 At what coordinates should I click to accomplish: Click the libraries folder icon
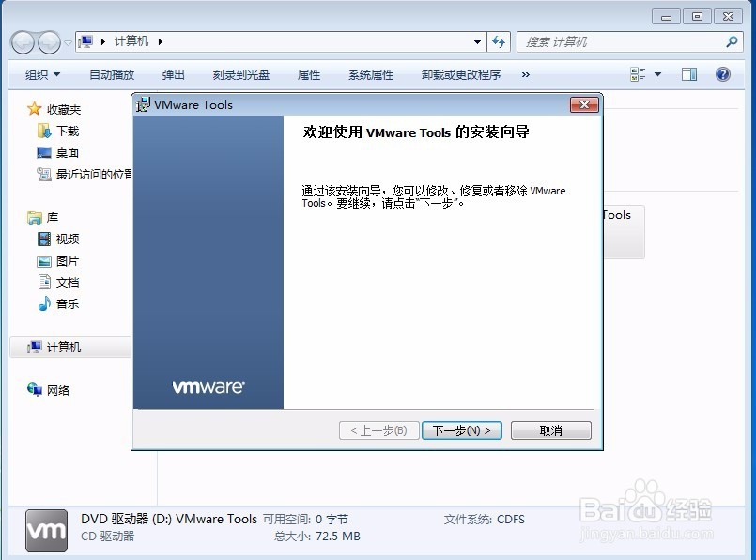35,218
